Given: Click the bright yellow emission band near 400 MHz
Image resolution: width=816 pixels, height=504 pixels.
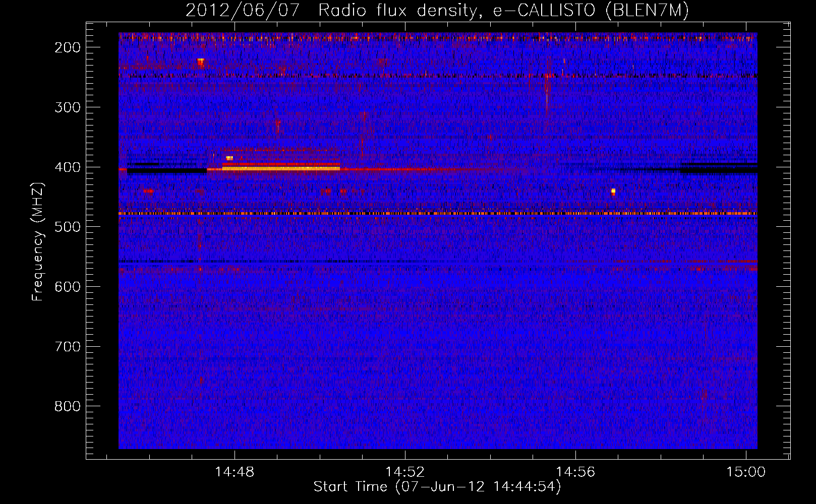Looking at the screenshot, I should (x=281, y=169).
